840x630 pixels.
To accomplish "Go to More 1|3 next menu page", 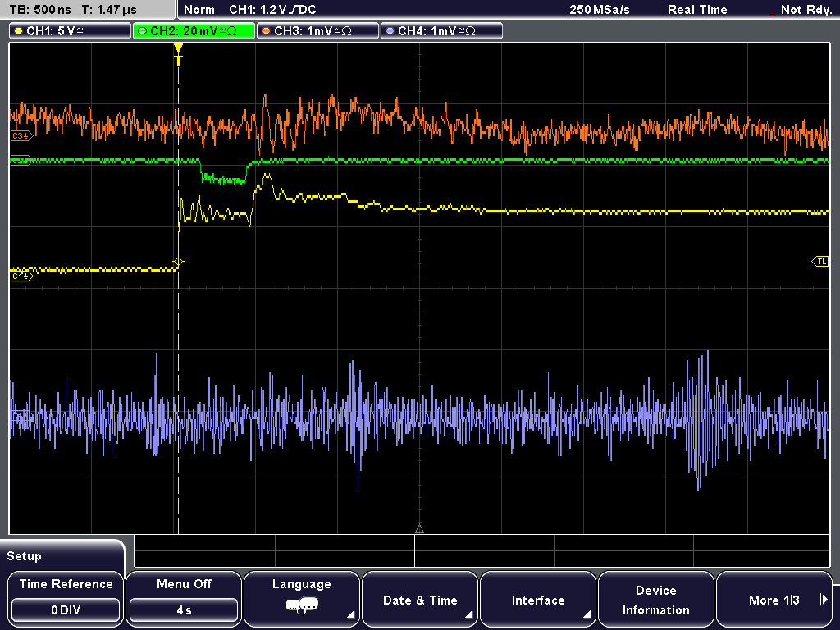I will [x=774, y=599].
